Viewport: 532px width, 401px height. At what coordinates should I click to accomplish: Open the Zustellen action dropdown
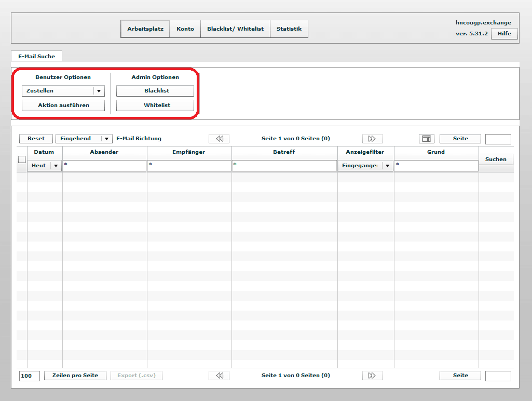tap(63, 91)
